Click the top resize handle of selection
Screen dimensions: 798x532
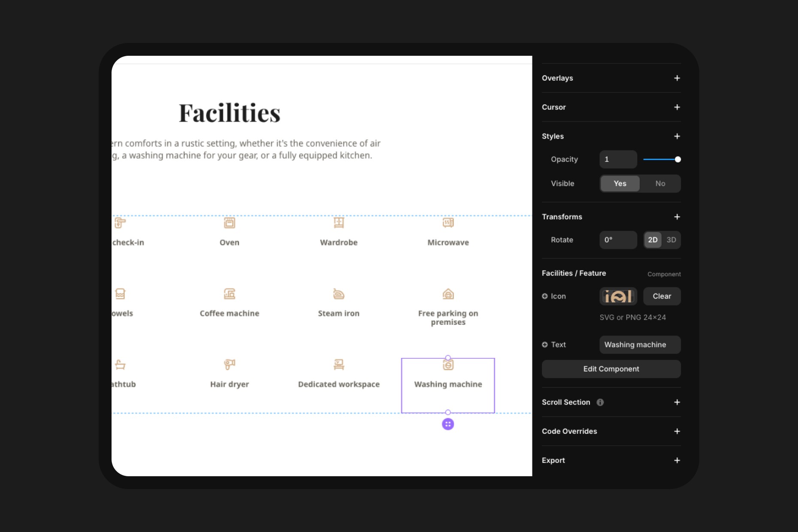click(x=448, y=358)
